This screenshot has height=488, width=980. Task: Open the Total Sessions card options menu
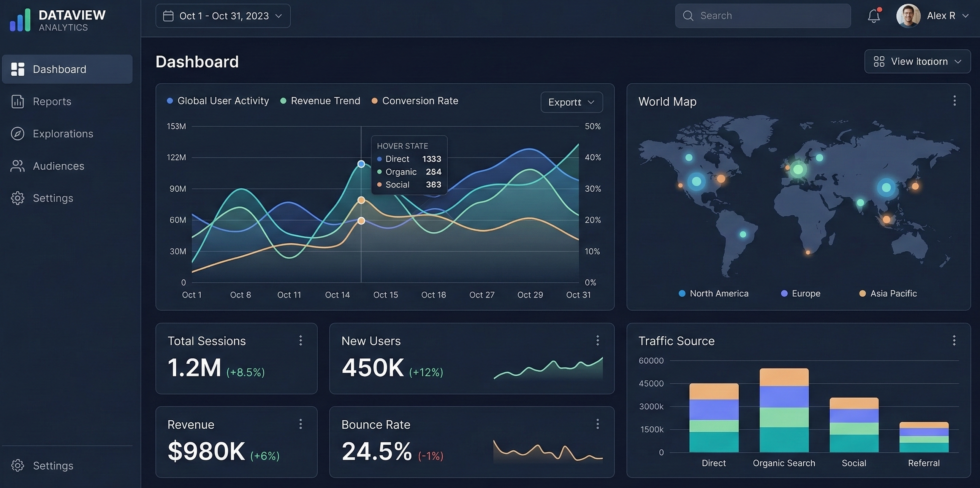(301, 341)
